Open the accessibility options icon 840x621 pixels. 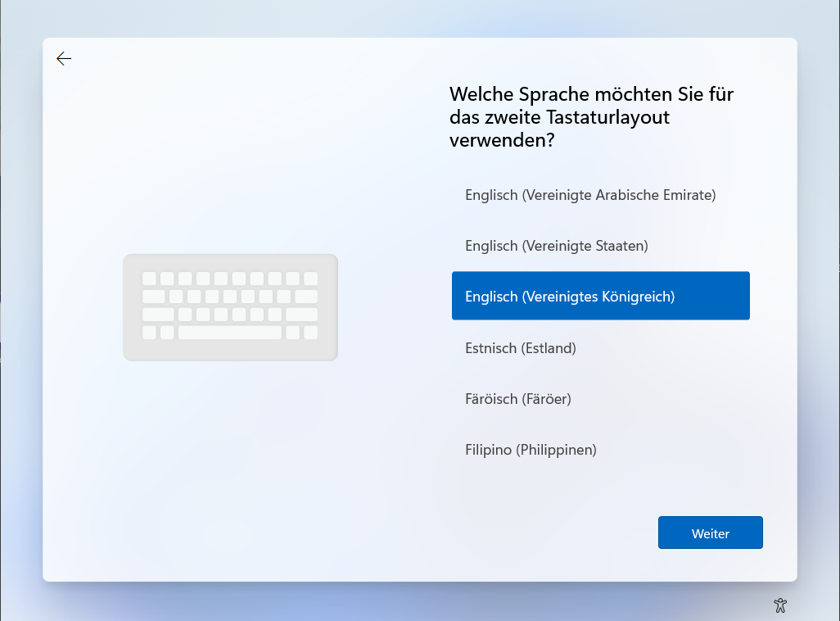780,605
